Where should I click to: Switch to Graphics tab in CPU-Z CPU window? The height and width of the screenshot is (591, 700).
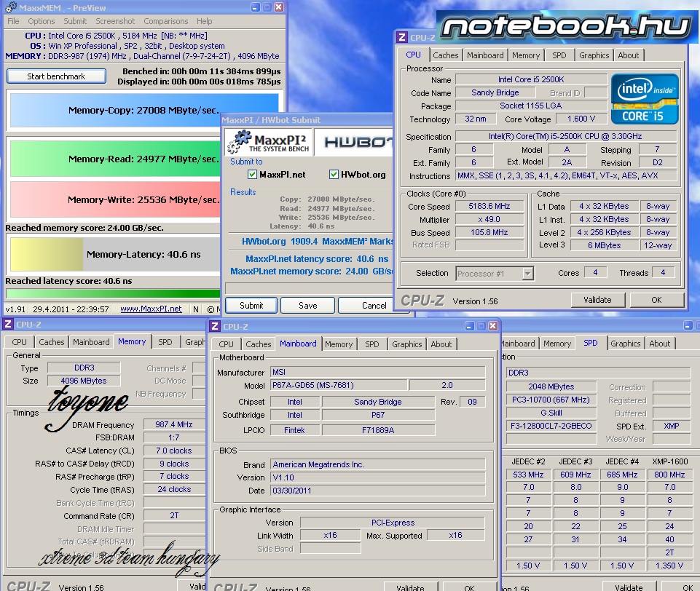click(594, 55)
